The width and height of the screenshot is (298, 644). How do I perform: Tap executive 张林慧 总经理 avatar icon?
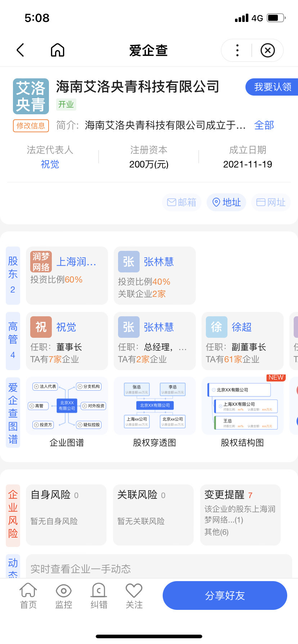pyautogui.click(x=129, y=327)
